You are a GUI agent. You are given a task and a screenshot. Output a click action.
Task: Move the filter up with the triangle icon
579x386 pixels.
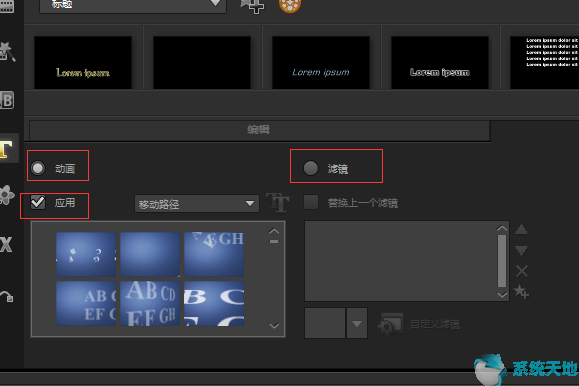point(521,229)
